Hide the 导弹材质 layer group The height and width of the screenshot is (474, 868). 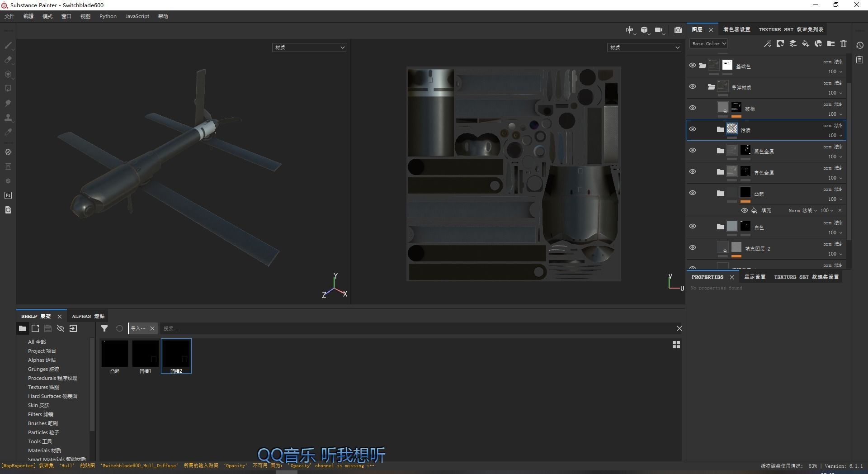(692, 87)
